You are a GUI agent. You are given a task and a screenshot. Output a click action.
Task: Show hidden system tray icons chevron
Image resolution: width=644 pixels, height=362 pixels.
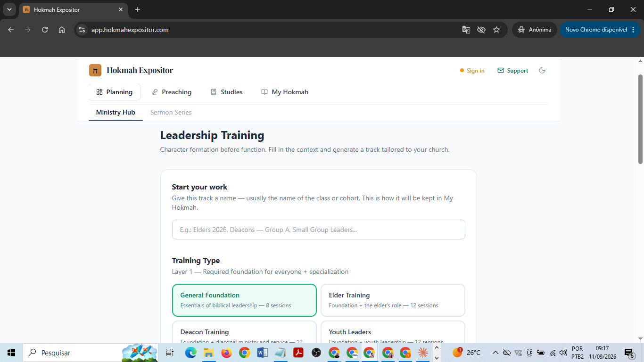(x=495, y=353)
